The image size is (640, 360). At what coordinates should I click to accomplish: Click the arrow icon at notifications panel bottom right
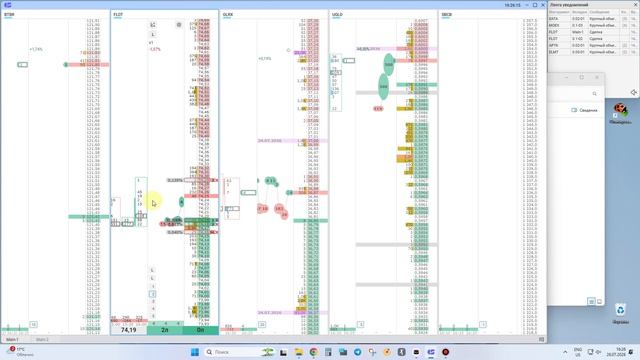coord(634,93)
